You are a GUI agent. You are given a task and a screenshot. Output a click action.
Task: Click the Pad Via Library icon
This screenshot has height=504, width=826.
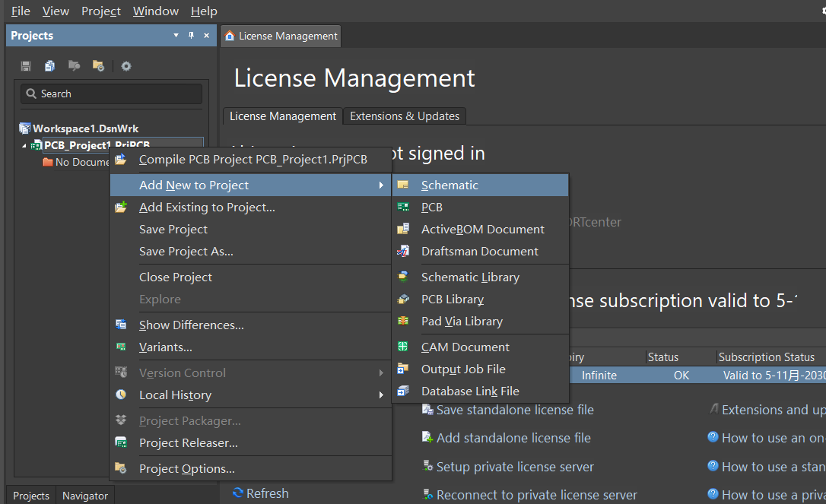tap(403, 321)
